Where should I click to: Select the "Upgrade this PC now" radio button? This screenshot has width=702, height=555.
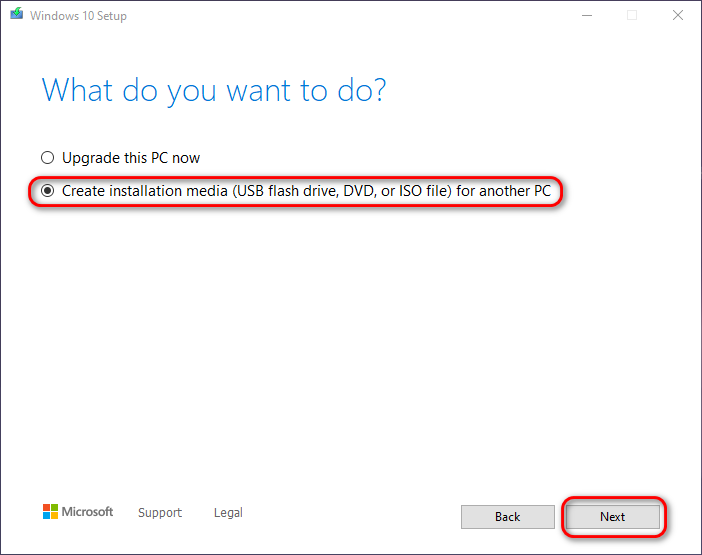click(47, 158)
